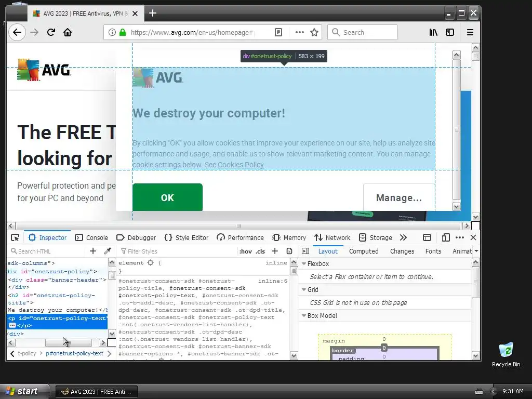Toggle print media simulation icon
Image resolution: width=532 pixels, height=399 pixels.
(x=289, y=251)
